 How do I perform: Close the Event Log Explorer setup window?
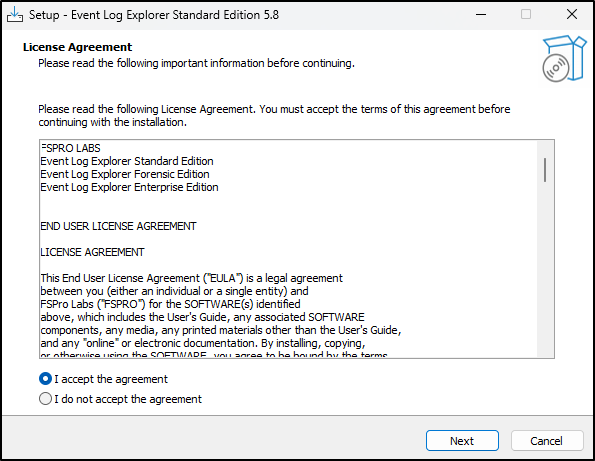[571, 15]
